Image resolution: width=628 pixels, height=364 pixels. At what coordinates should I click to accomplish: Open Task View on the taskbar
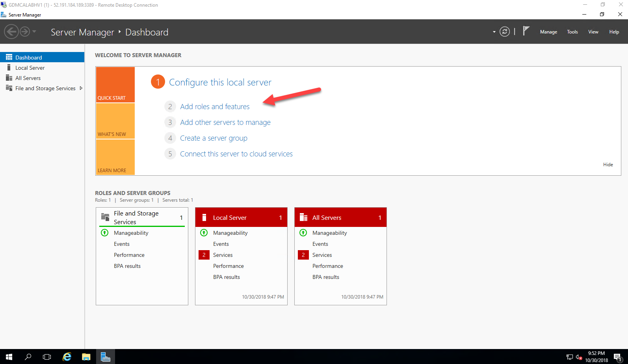coord(47,357)
